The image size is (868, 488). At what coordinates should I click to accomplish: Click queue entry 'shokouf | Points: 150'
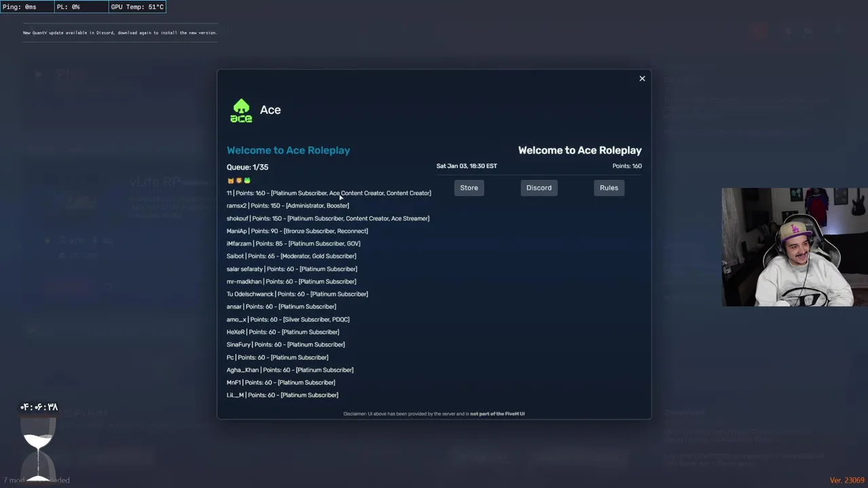pos(328,218)
